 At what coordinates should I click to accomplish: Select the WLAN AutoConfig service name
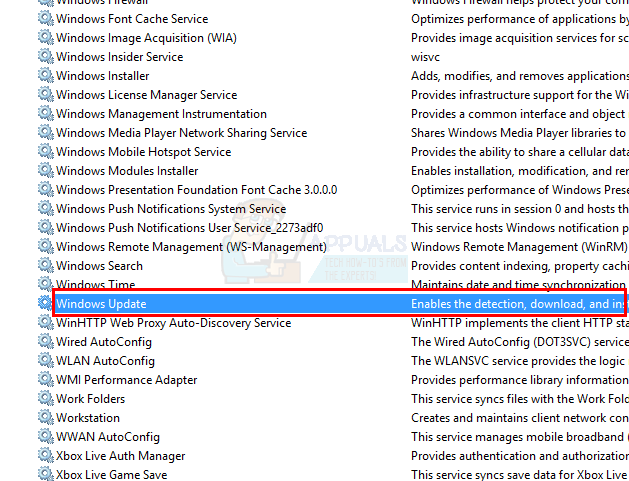pyautogui.click(x=106, y=361)
